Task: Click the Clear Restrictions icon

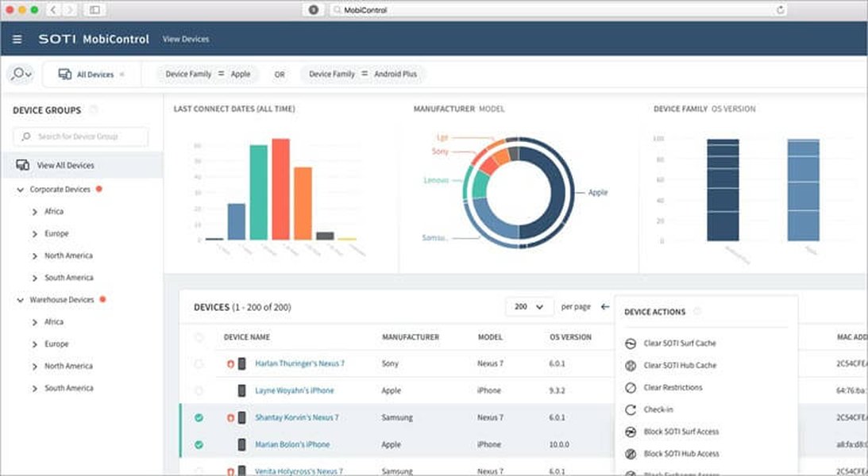Action: (631, 388)
